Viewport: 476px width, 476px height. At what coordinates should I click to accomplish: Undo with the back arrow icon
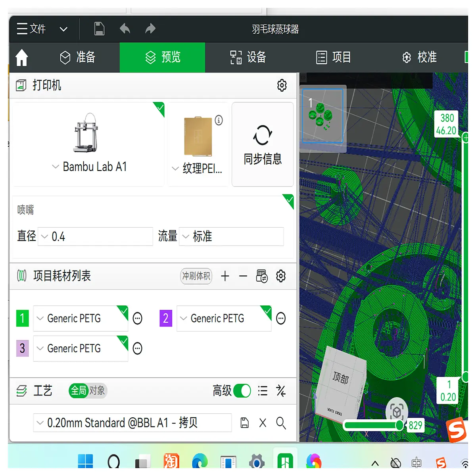(x=125, y=29)
